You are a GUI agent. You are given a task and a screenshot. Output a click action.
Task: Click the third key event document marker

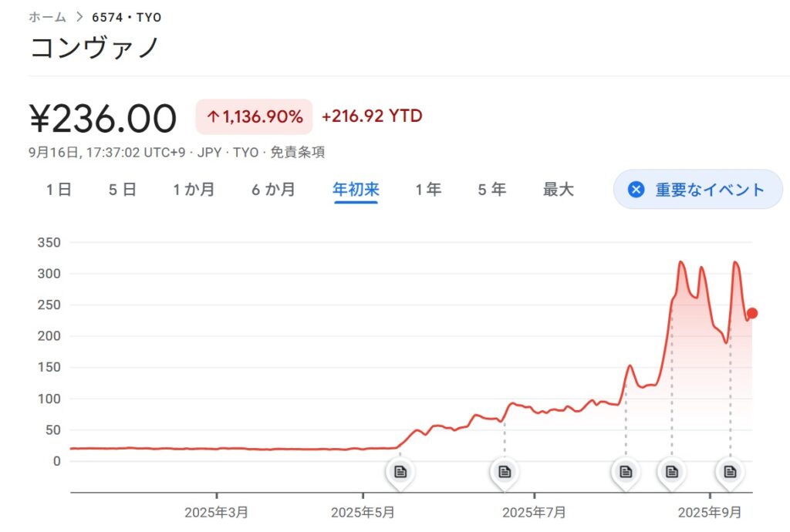coord(626,471)
